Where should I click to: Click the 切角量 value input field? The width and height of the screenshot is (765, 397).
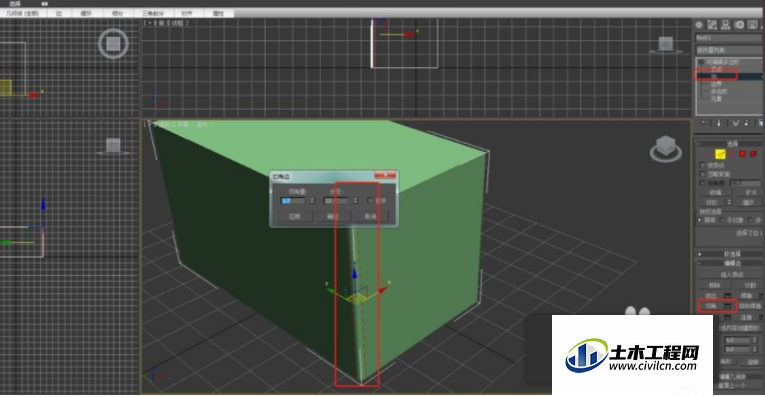294,200
